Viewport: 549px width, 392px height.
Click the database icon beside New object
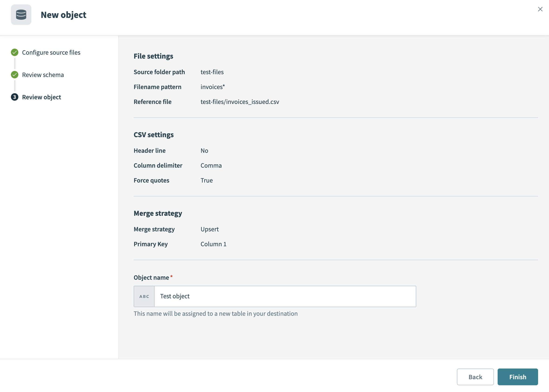coord(21,15)
